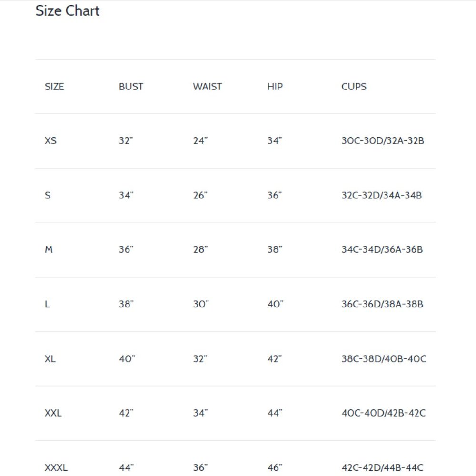Click the M size row label
Screen dimensions: 476x476
point(49,249)
